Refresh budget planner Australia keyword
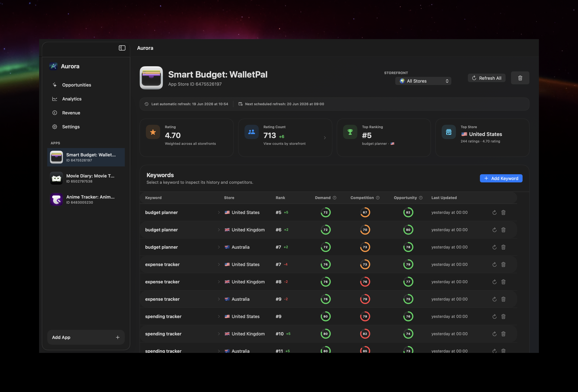578x392 pixels. (494, 247)
